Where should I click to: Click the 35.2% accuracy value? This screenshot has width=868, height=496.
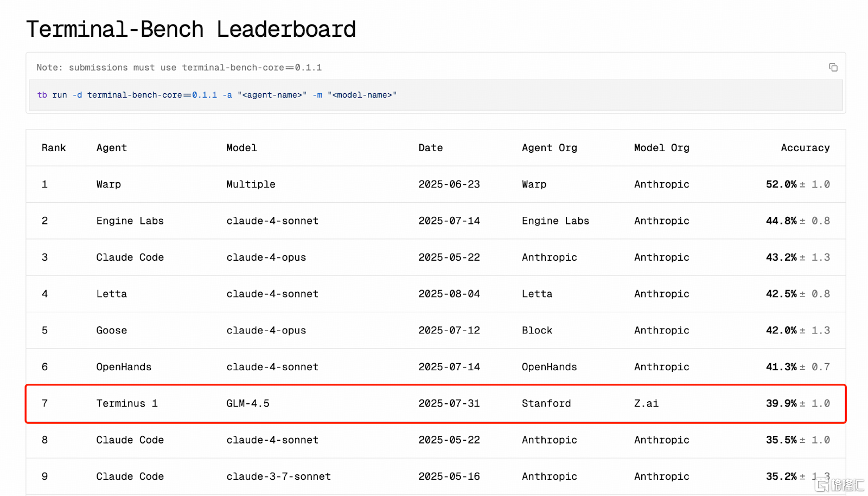pos(781,476)
